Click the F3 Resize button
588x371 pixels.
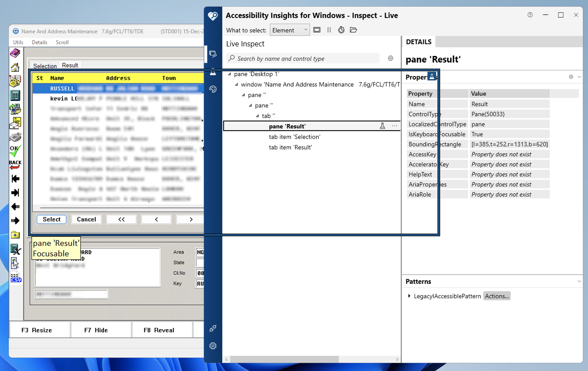coord(40,330)
